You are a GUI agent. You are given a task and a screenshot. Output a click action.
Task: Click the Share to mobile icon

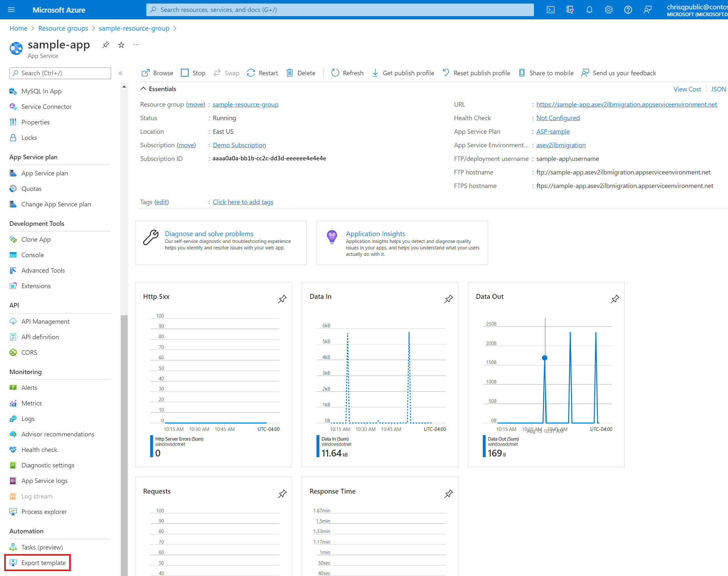click(521, 73)
